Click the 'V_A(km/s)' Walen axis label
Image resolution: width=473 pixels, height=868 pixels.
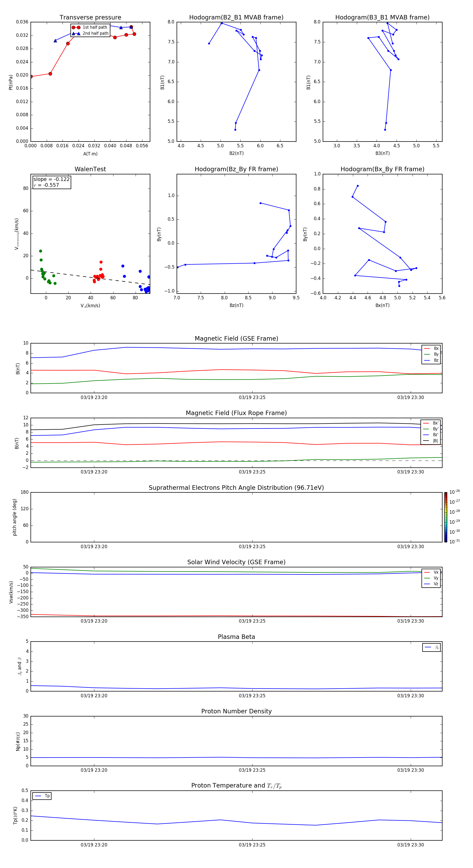(x=90, y=306)
